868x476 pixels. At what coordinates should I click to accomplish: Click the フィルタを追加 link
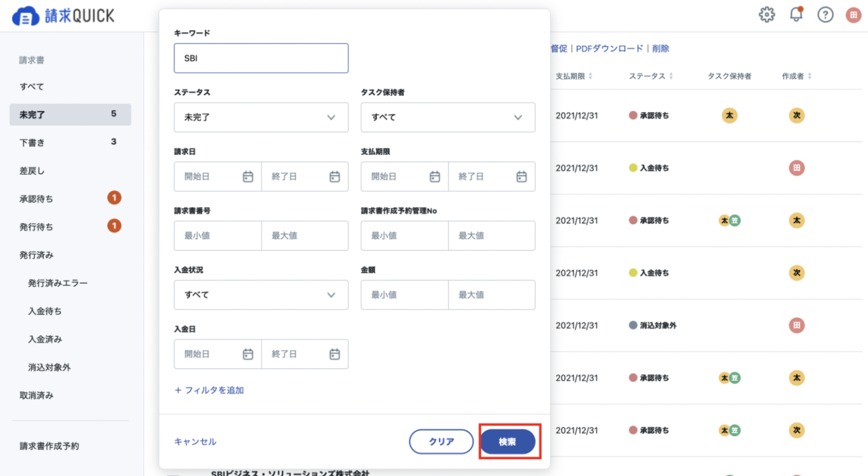(x=209, y=390)
